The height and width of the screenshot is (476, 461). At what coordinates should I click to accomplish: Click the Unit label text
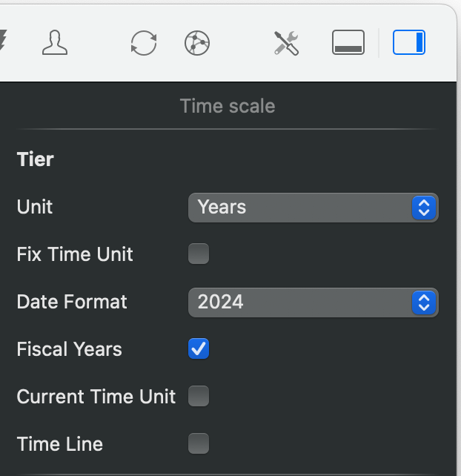coord(35,207)
